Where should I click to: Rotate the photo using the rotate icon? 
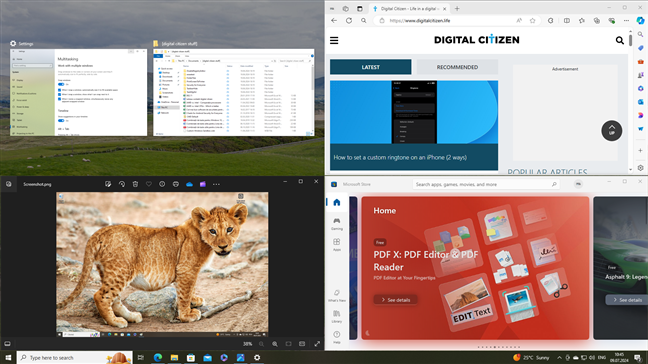pos(122,184)
